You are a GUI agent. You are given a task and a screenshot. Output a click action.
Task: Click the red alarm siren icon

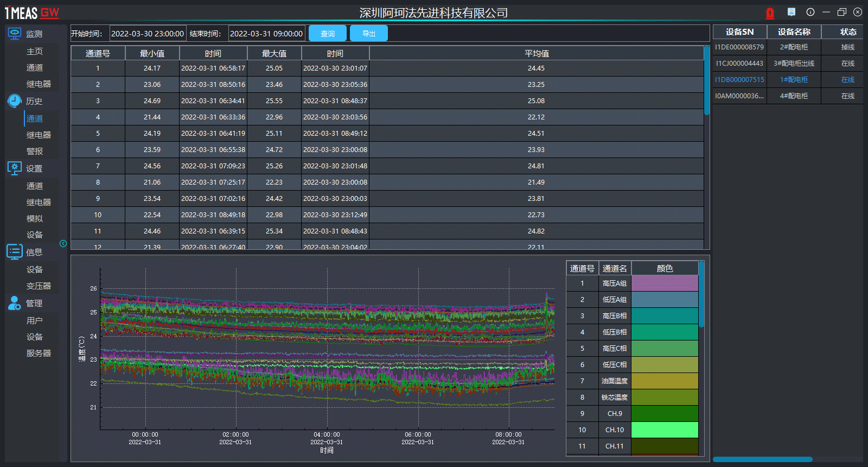coord(770,12)
